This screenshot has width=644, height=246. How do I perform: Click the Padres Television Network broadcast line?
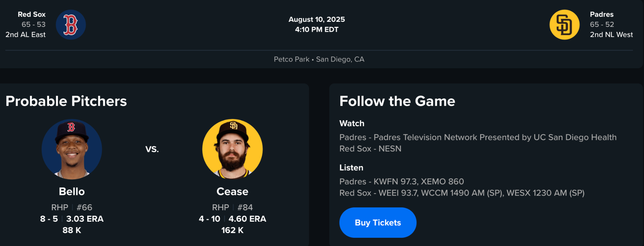[x=478, y=137]
